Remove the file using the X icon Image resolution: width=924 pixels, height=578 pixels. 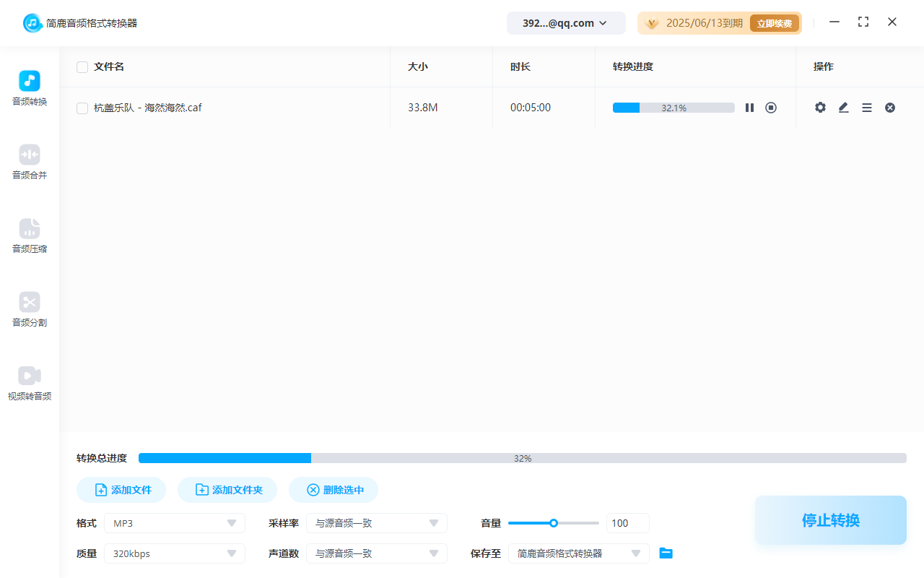tap(890, 108)
